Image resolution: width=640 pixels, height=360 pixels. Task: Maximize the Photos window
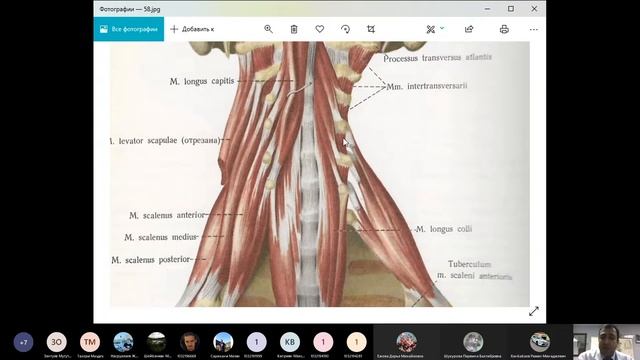(x=511, y=9)
